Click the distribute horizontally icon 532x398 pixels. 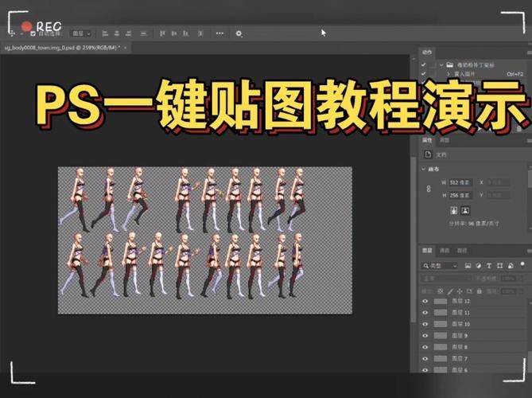point(200,33)
